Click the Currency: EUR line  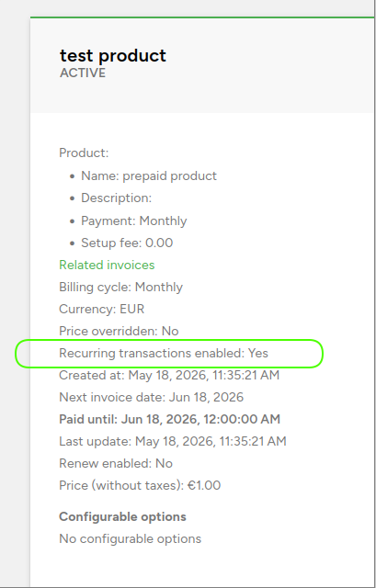(x=101, y=310)
